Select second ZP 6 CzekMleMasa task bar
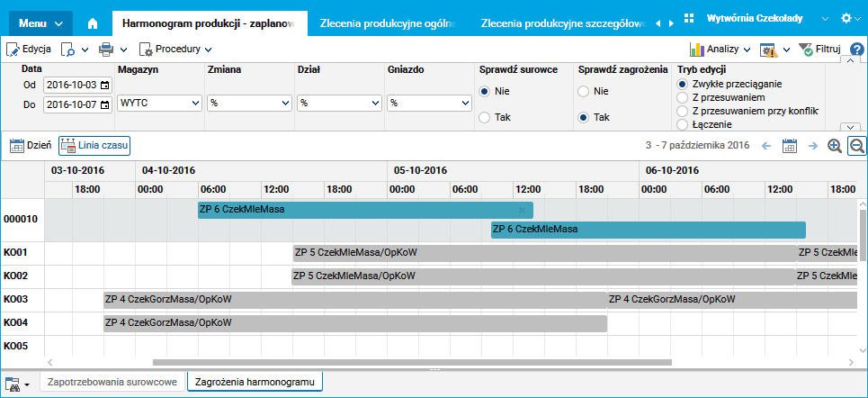This screenshot has height=398, width=868. tap(649, 230)
